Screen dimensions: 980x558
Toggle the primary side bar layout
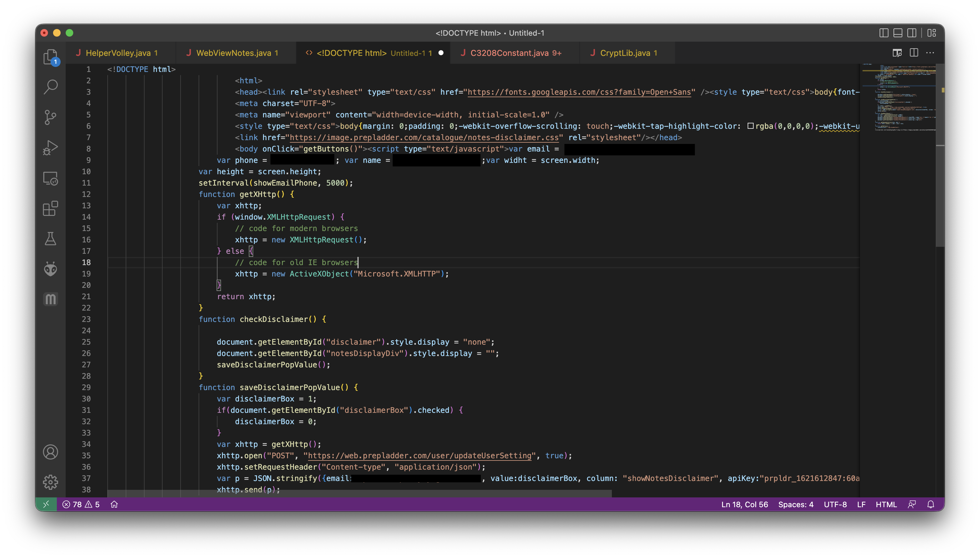tap(883, 33)
